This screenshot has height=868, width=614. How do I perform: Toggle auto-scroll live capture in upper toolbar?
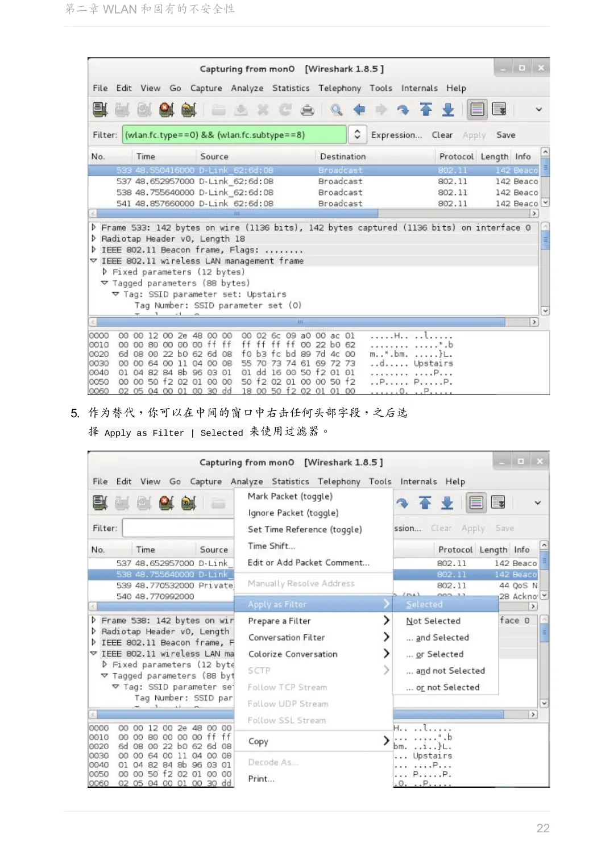coord(499,109)
